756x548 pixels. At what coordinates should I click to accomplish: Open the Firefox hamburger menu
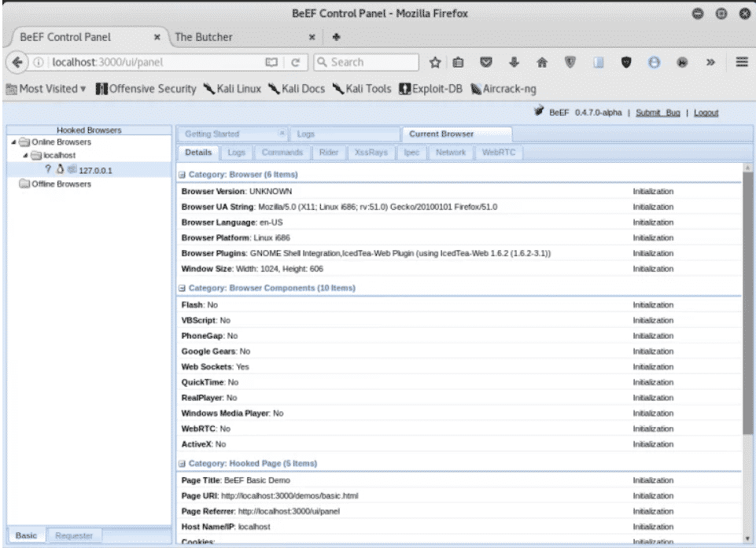(x=741, y=63)
